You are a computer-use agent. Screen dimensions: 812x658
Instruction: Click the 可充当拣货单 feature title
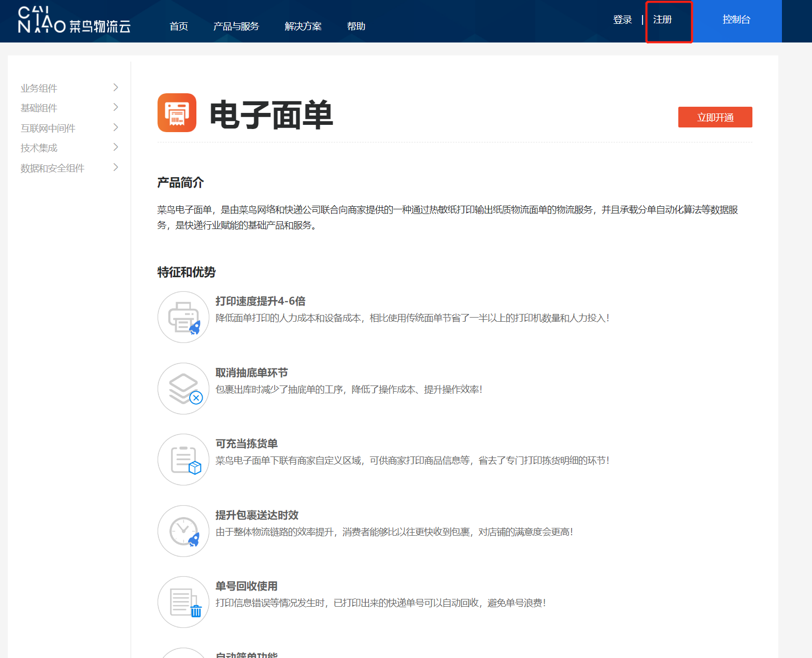(x=247, y=444)
